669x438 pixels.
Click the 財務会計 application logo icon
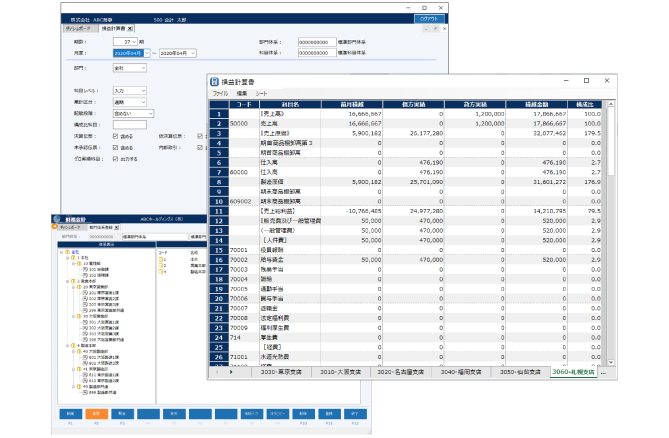tap(59, 219)
